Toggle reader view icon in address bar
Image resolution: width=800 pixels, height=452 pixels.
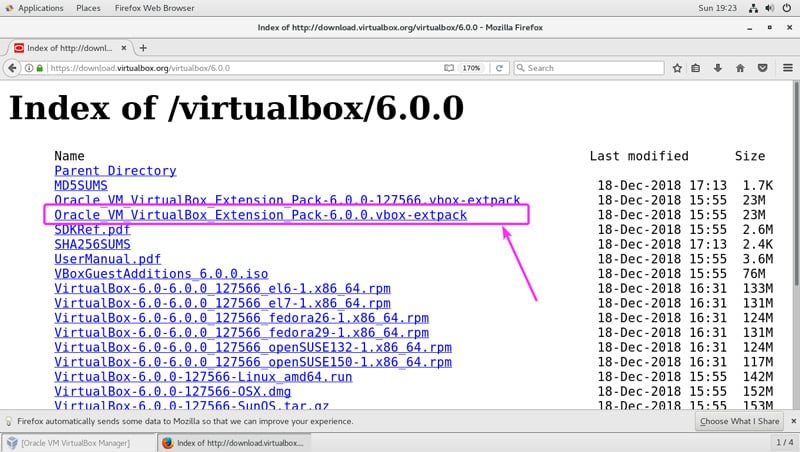449,68
